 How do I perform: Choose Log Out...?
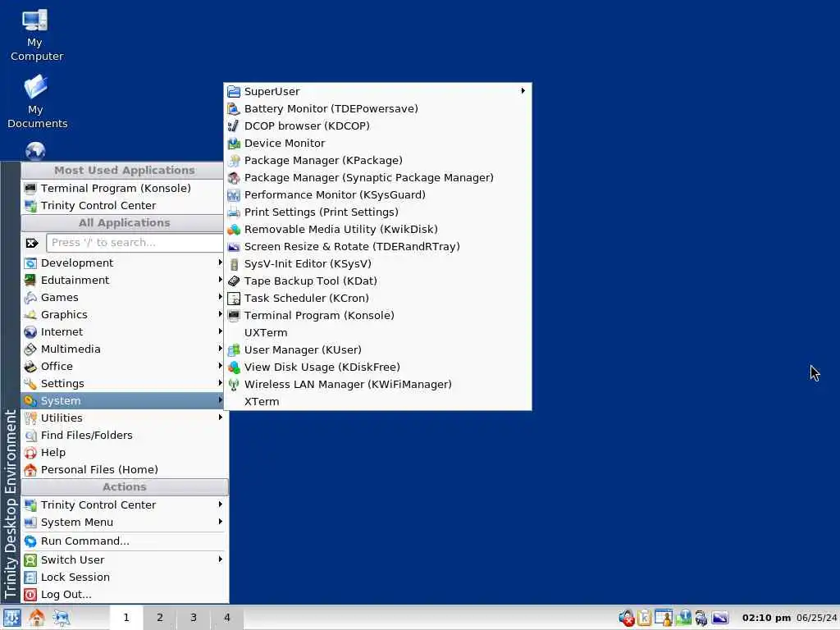tap(125, 594)
